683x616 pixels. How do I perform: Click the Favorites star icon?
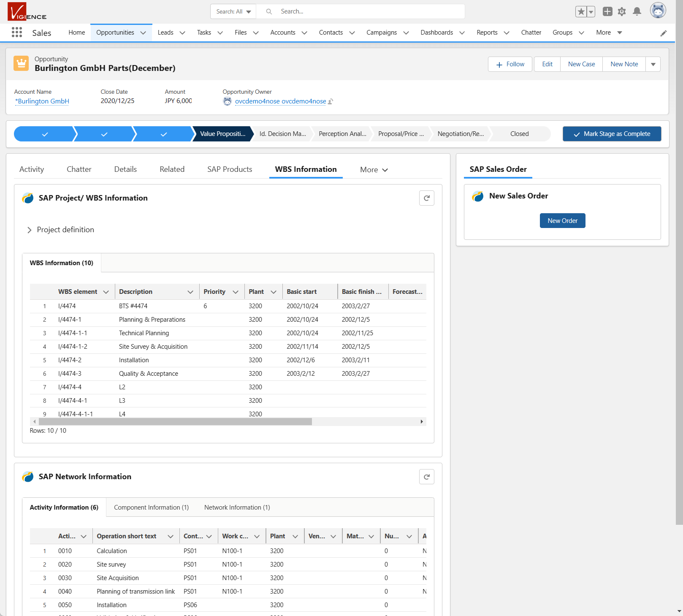pos(581,12)
